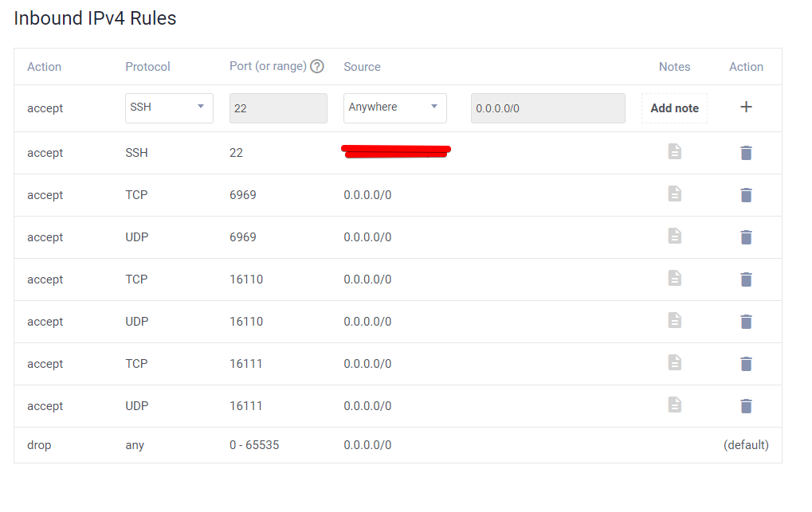Viewport: 812px width, 512px height.
Task: Delete the UDP 6969 rule
Action: (746, 237)
